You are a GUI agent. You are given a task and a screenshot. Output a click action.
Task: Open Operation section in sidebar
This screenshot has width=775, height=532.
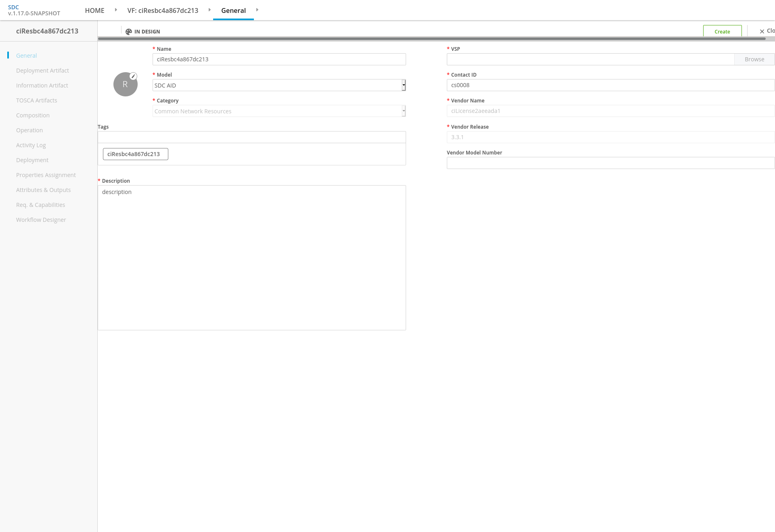tap(29, 130)
